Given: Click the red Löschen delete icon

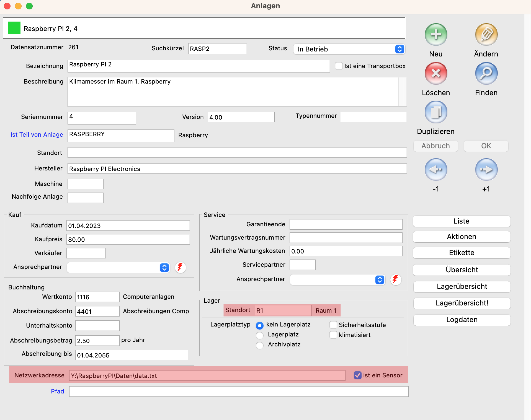Looking at the screenshot, I should coord(435,74).
